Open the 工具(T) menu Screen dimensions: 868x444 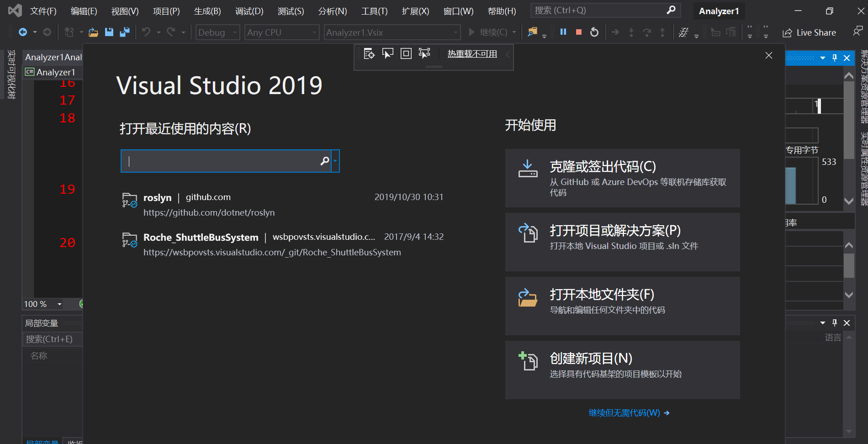(374, 11)
